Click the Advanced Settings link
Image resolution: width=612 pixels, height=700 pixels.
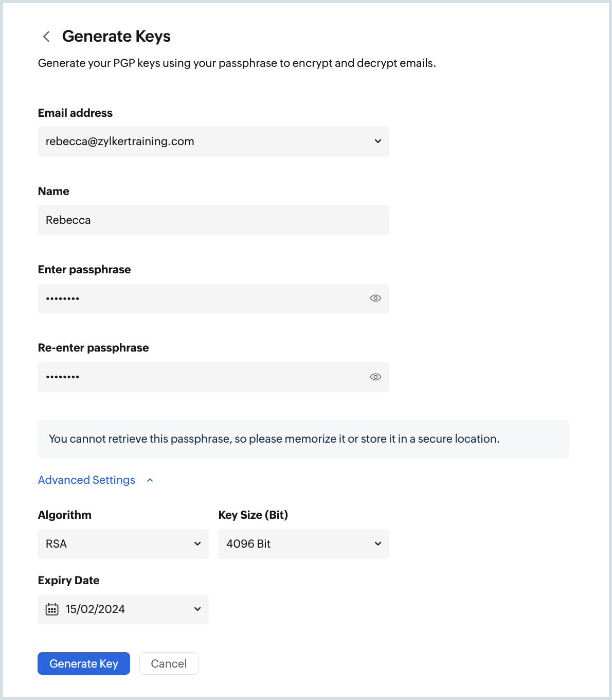86,480
